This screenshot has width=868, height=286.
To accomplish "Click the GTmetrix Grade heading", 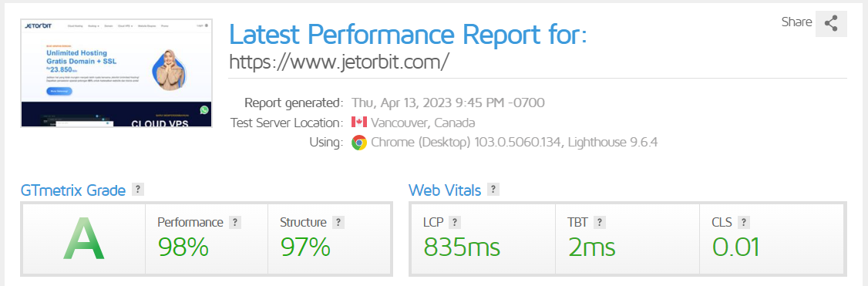I will pyautogui.click(x=73, y=191).
